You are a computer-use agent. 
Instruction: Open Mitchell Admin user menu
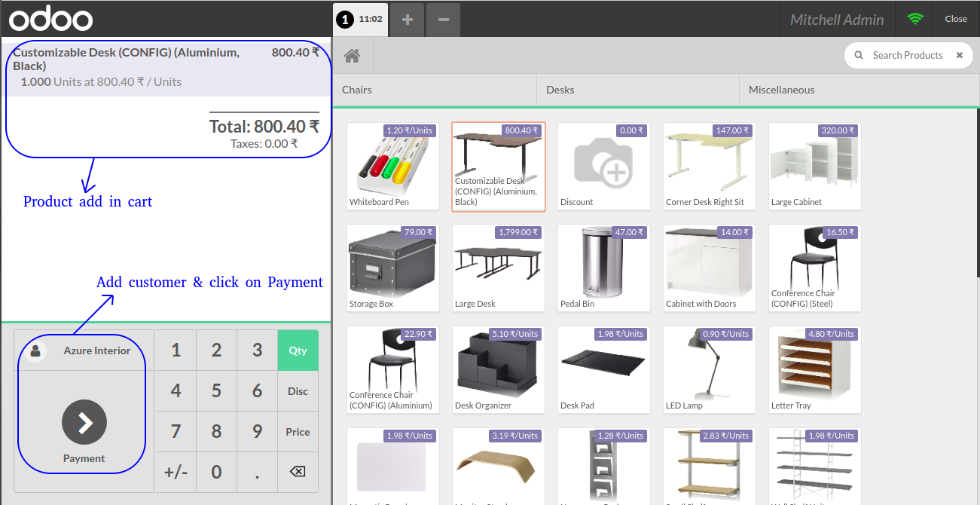837,20
